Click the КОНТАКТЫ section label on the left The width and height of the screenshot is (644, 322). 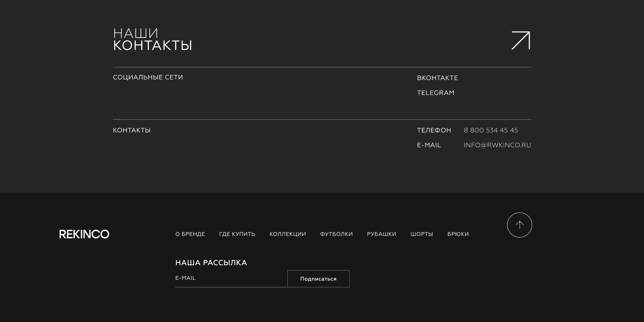pos(132,130)
